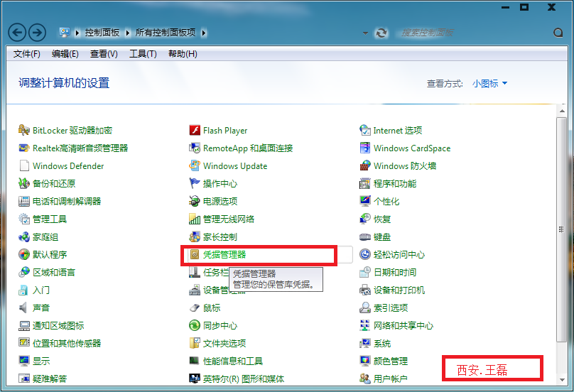Open 英特尔(R) 图形和媒体 icon
574x392 pixels.
pyautogui.click(x=195, y=379)
